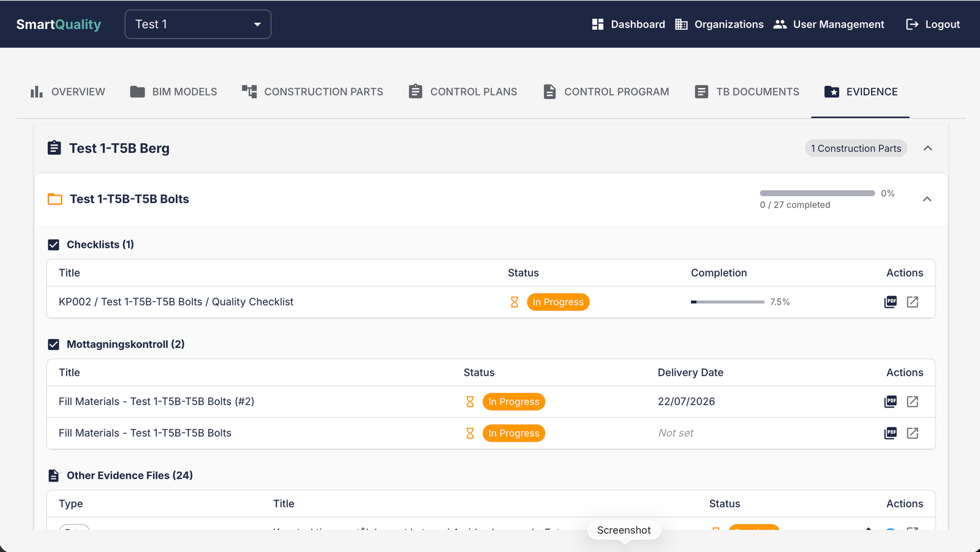Click the Completion column header
Image resolution: width=980 pixels, height=552 pixels.
pos(719,273)
